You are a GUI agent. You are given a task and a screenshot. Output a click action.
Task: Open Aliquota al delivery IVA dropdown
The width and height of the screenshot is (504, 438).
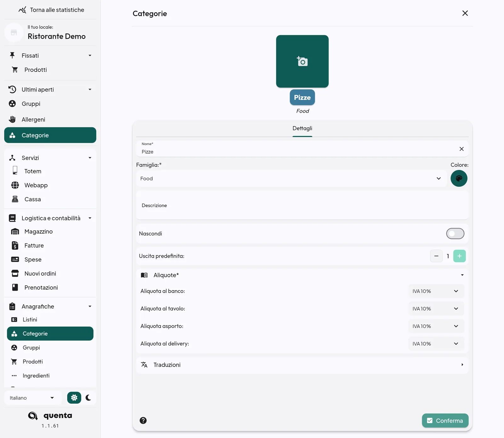pos(436,344)
